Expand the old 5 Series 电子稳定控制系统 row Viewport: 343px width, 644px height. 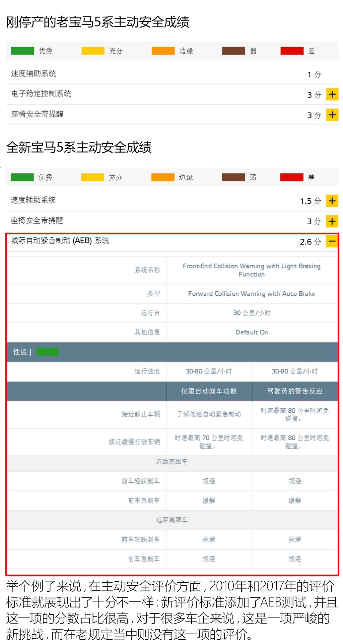coord(332,95)
